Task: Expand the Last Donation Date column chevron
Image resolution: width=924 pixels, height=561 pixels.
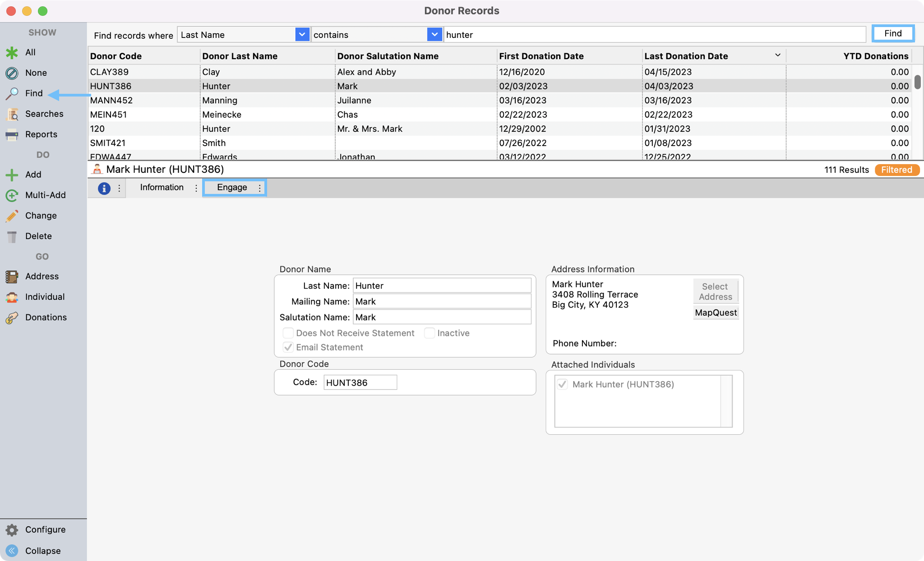Action: pos(778,55)
